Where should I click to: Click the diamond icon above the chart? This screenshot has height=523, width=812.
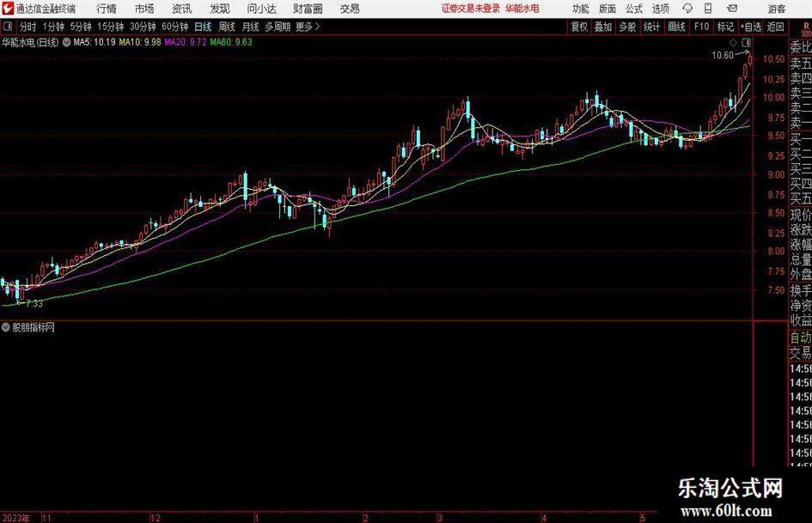click(733, 42)
